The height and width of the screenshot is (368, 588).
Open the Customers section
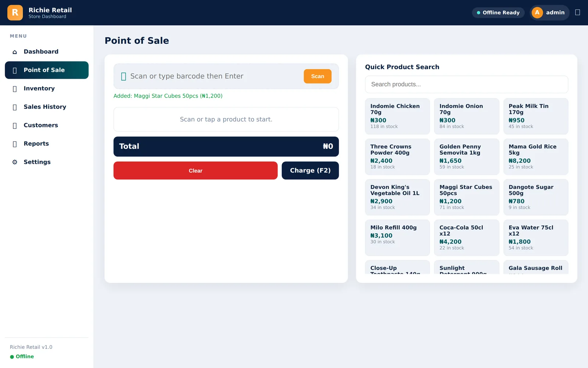[x=47, y=125]
